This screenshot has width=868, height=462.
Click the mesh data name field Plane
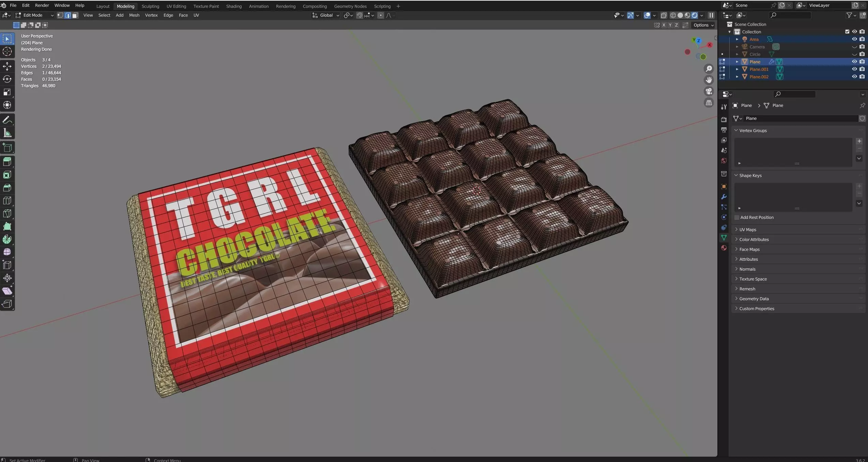(x=800, y=118)
